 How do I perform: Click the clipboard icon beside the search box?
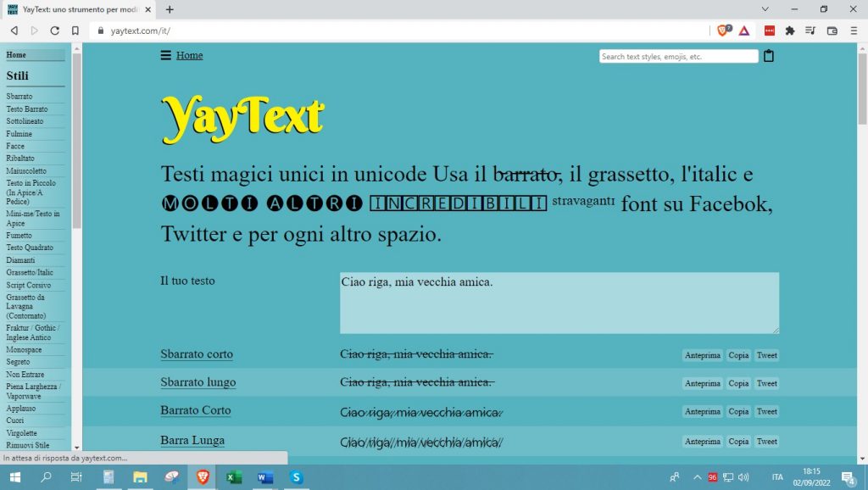[769, 56]
